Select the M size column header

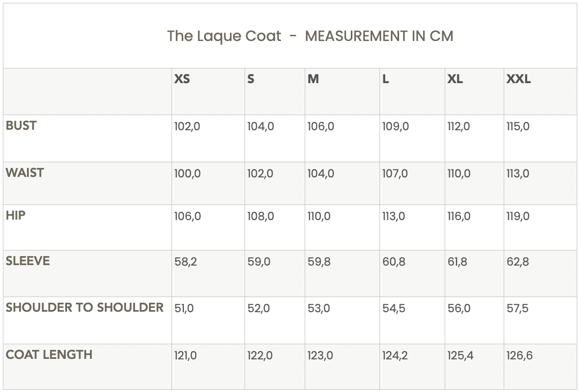point(313,79)
